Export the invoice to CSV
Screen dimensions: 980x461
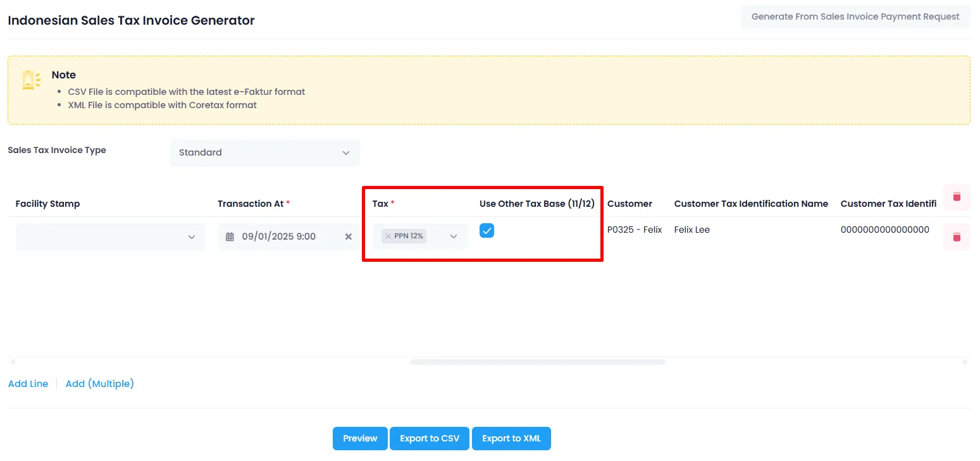coord(430,439)
